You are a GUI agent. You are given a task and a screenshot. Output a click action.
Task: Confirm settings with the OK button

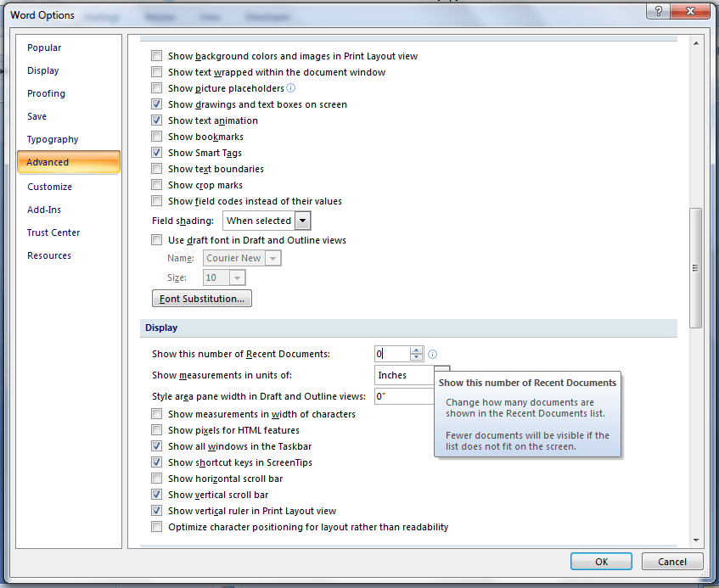[601, 562]
